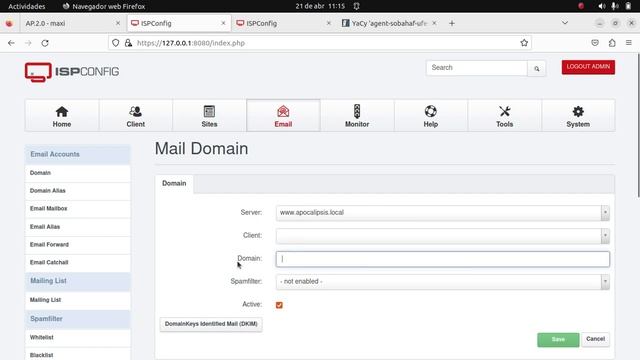Click the tracking protection shield icon
Viewport: 640px width, 360px height.
116,43
